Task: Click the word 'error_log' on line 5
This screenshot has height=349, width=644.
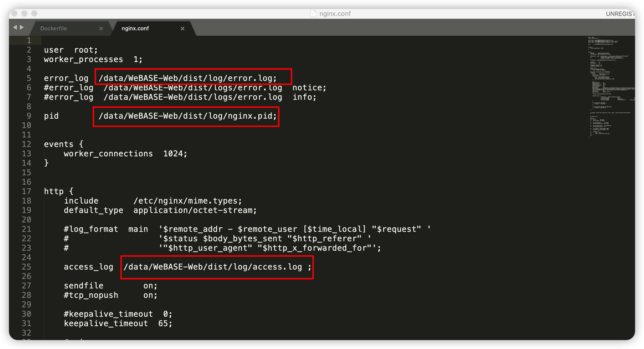Action: 66,78
